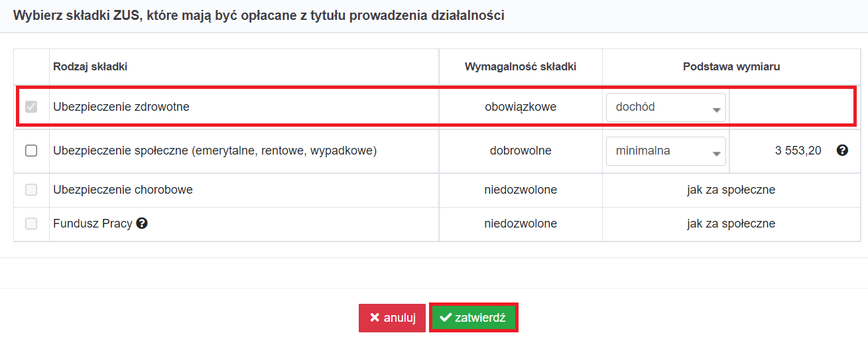868x337 pixels.
Task: Click the arrow of the dochód combo box
Action: click(716, 109)
